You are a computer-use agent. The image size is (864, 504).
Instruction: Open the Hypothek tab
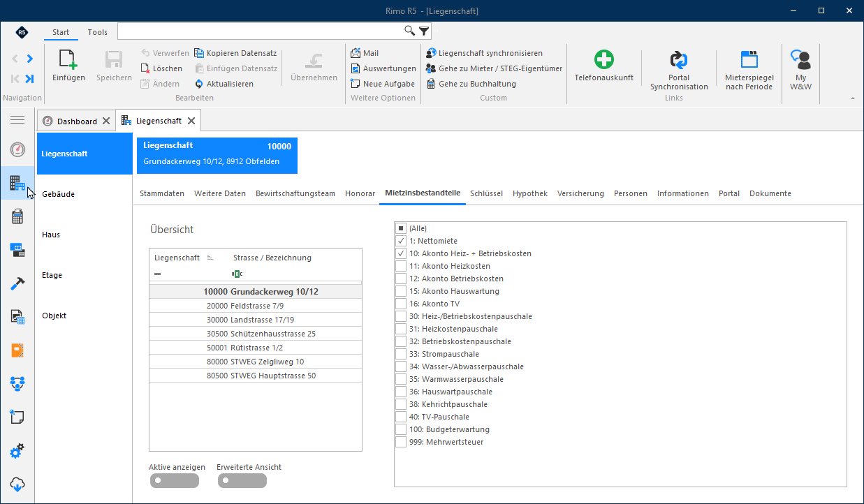coord(530,193)
